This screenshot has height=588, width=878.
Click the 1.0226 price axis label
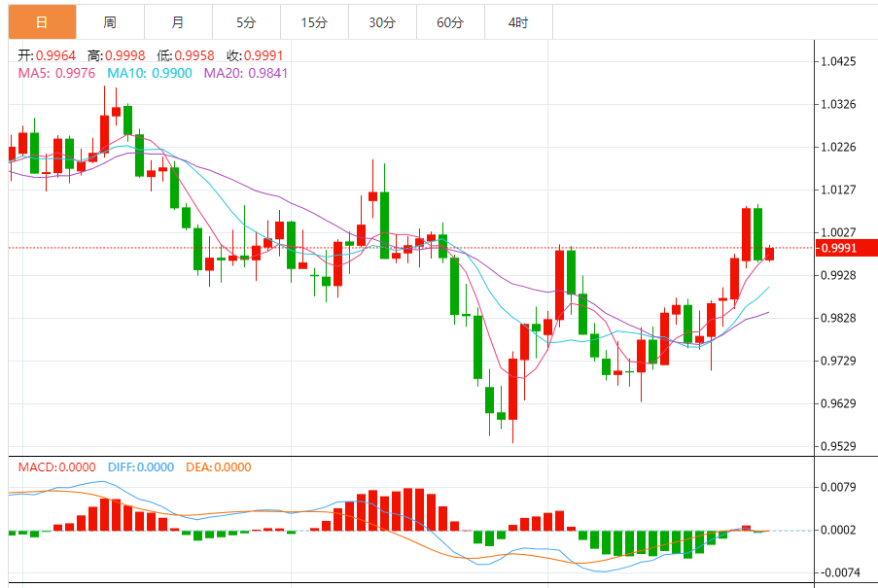[838, 147]
